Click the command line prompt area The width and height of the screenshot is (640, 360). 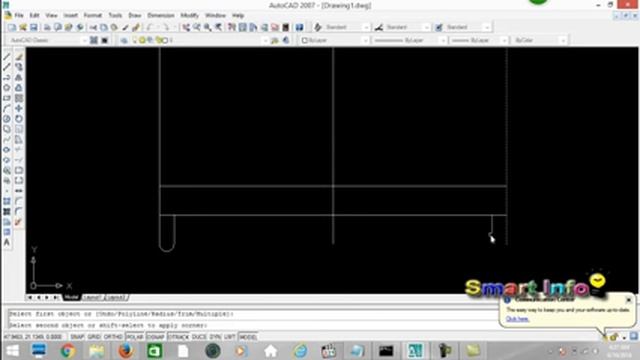253,325
